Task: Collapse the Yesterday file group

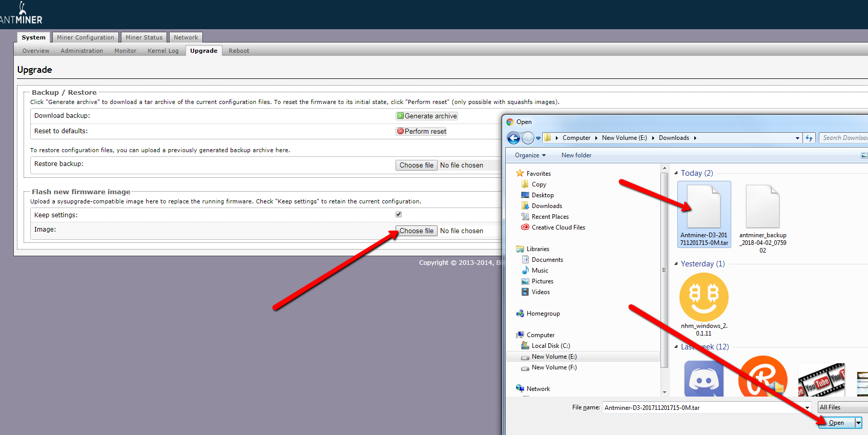Action: [676, 264]
